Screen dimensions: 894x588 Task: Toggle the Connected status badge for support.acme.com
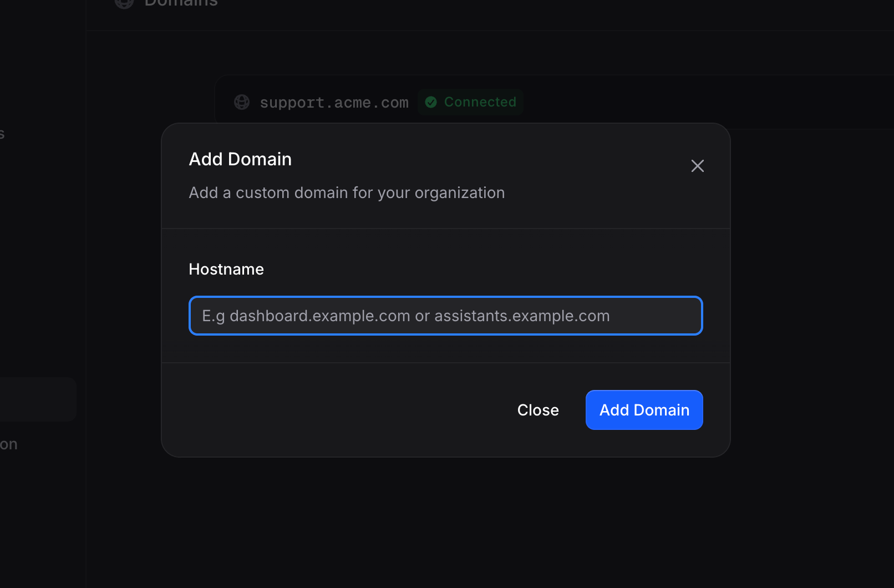(470, 102)
